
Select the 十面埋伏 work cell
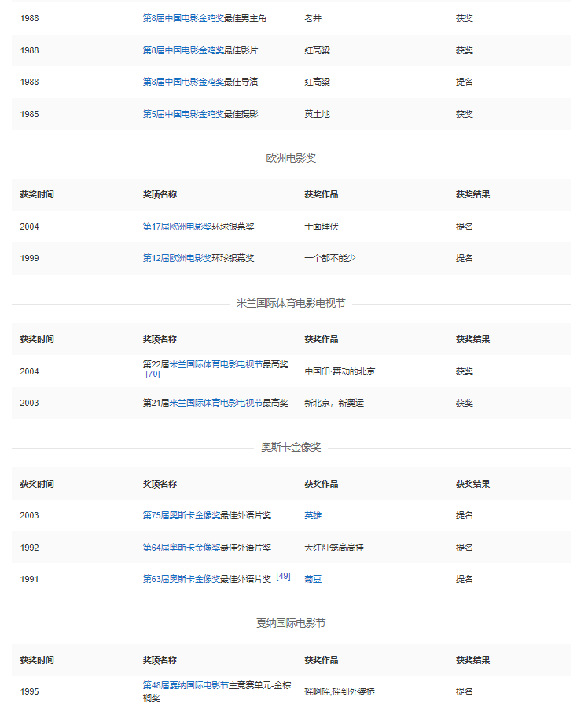tap(322, 227)
